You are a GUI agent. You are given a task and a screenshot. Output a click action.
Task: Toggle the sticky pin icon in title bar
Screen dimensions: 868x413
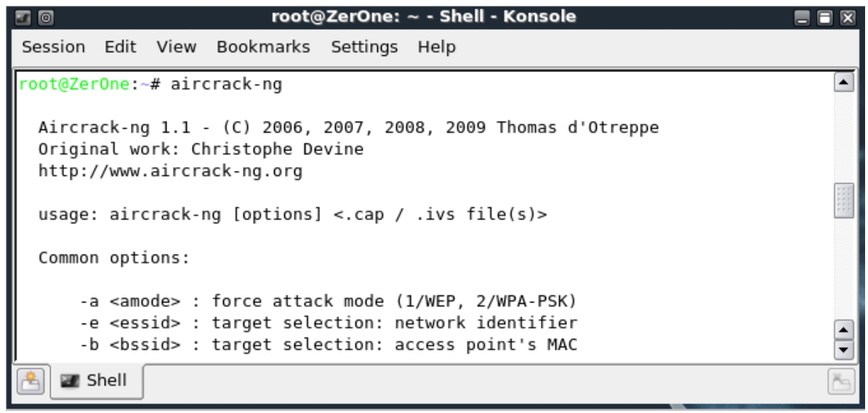[x=46, y=17]
